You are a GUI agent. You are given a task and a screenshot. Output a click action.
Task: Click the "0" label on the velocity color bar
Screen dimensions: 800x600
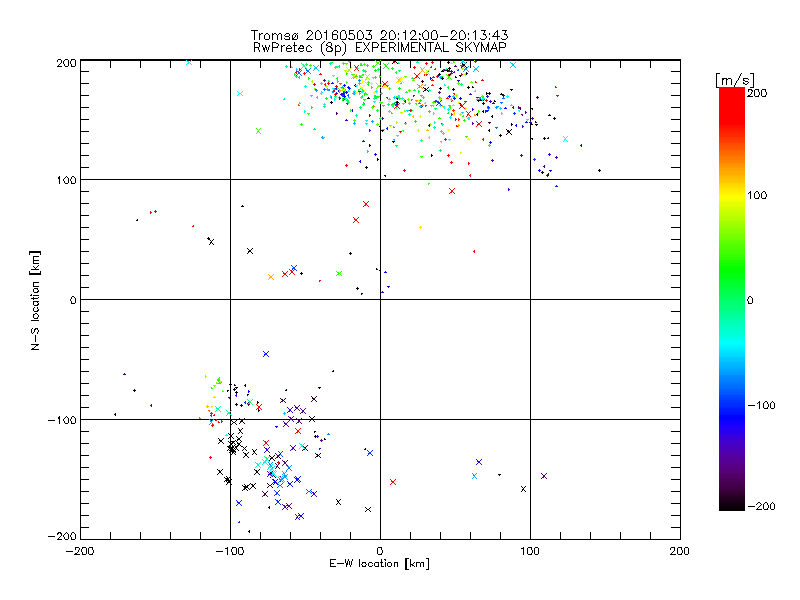(x=750, y=300)
